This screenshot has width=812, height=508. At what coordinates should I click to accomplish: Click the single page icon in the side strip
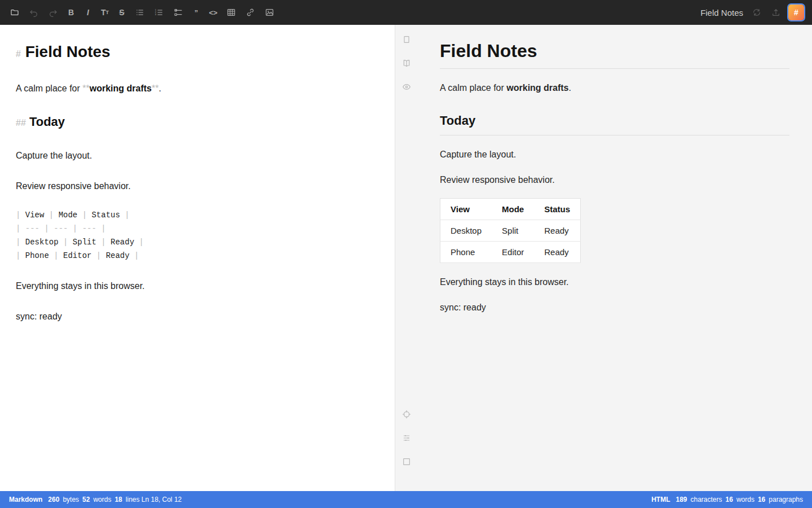click(x=407, y=40)
